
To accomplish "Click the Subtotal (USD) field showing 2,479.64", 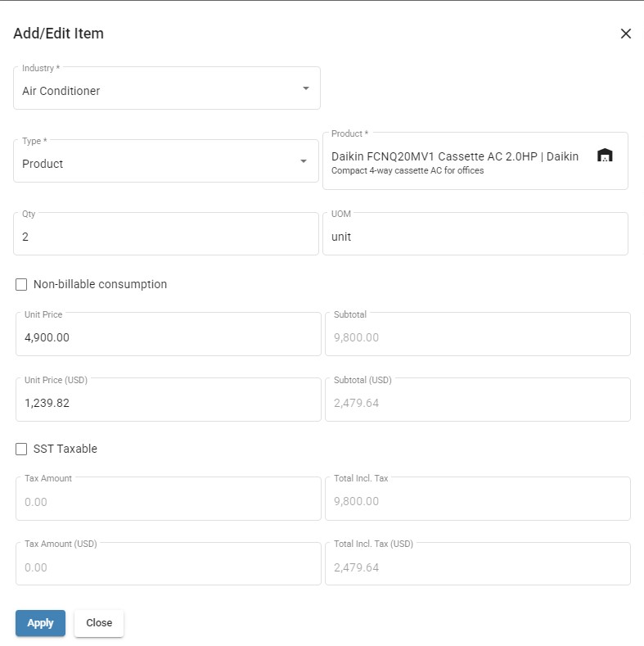I will 478,400.
